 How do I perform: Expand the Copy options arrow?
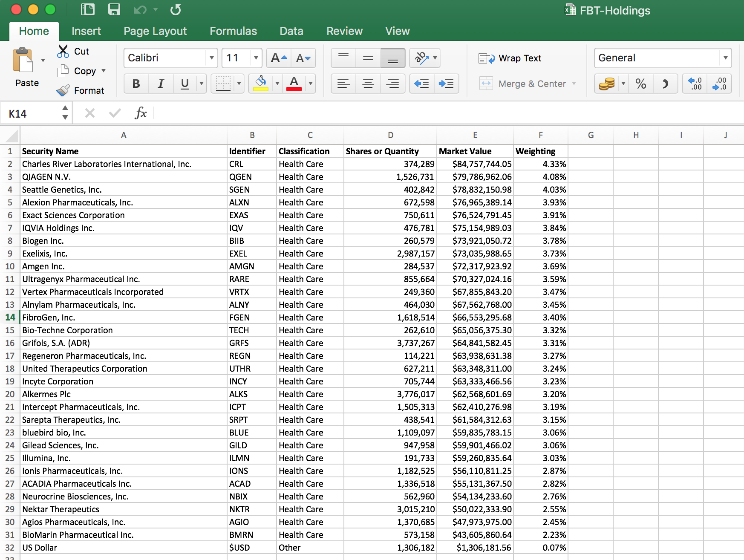[x=104, y=71]
